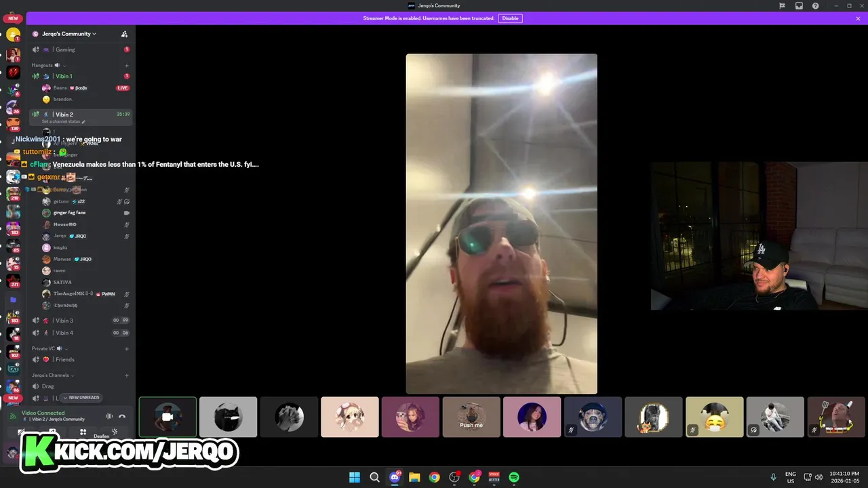Add a channel to Private VC category
Viewport: 868px width, 488px height.
(127, 348)
